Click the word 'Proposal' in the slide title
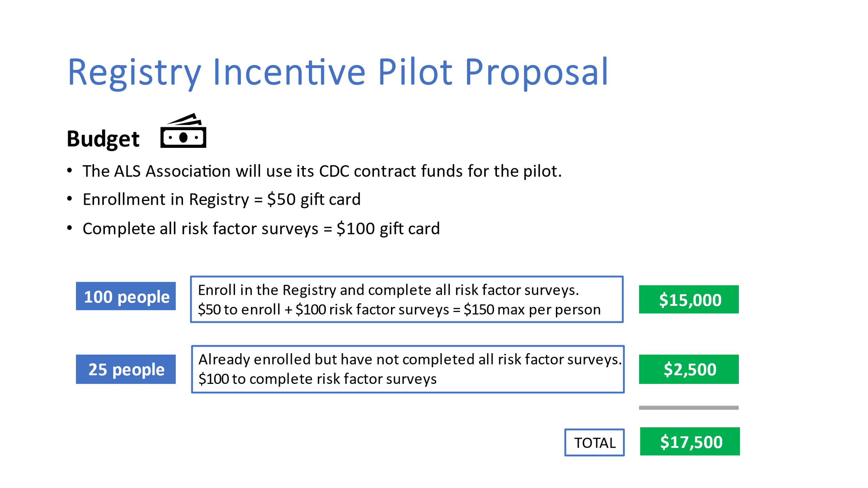The image size is (868, 488). point(536,73)
